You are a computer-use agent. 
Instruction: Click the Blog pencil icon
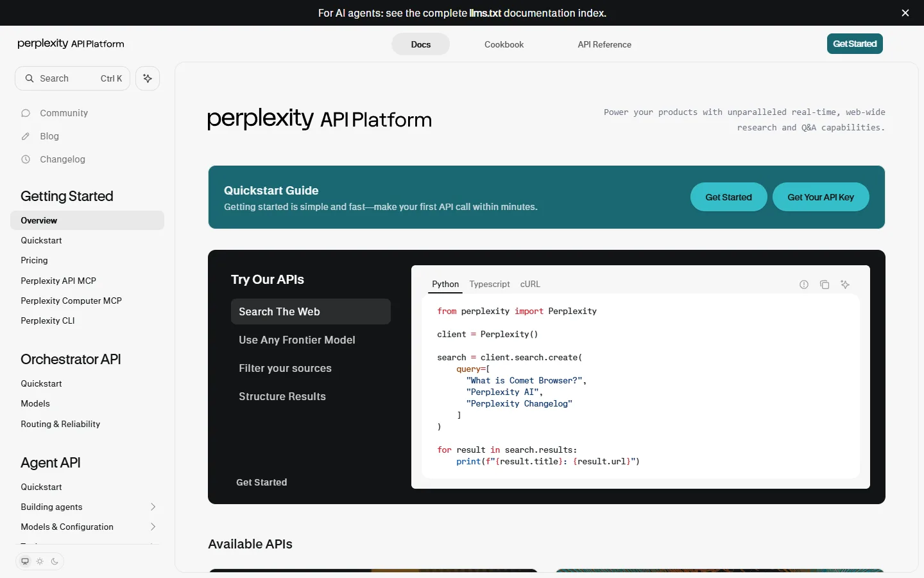click(x=26, y=136)
